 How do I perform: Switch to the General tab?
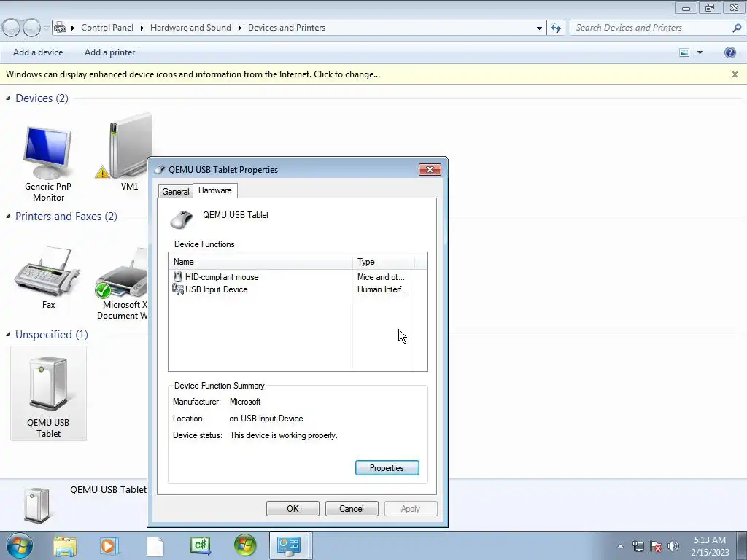point(175,192)
